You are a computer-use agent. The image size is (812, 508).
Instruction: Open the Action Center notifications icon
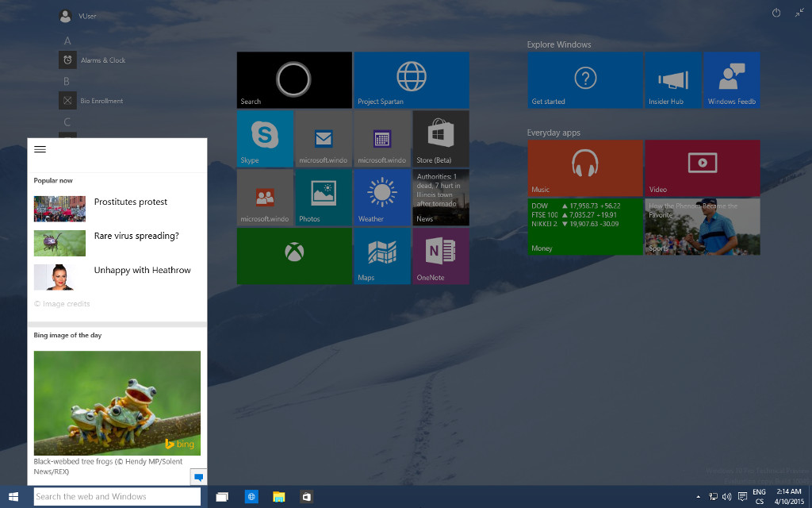pos(742,497)
